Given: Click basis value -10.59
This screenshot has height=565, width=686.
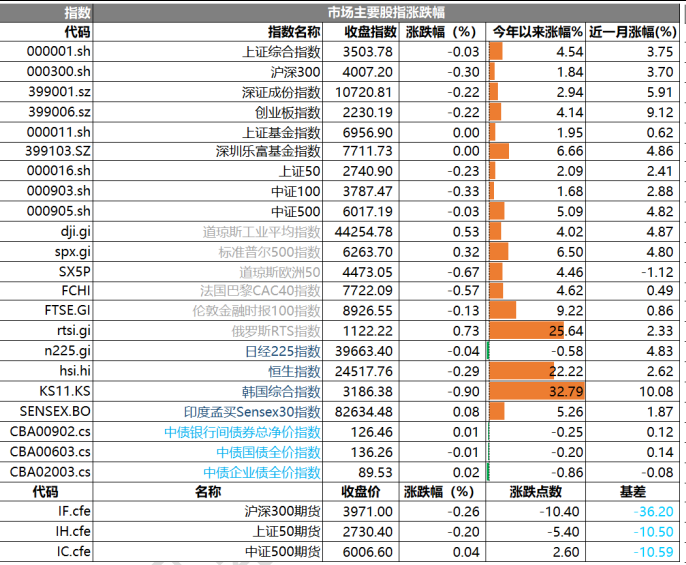Looking at the screenshot, I should tap(632, 551).
